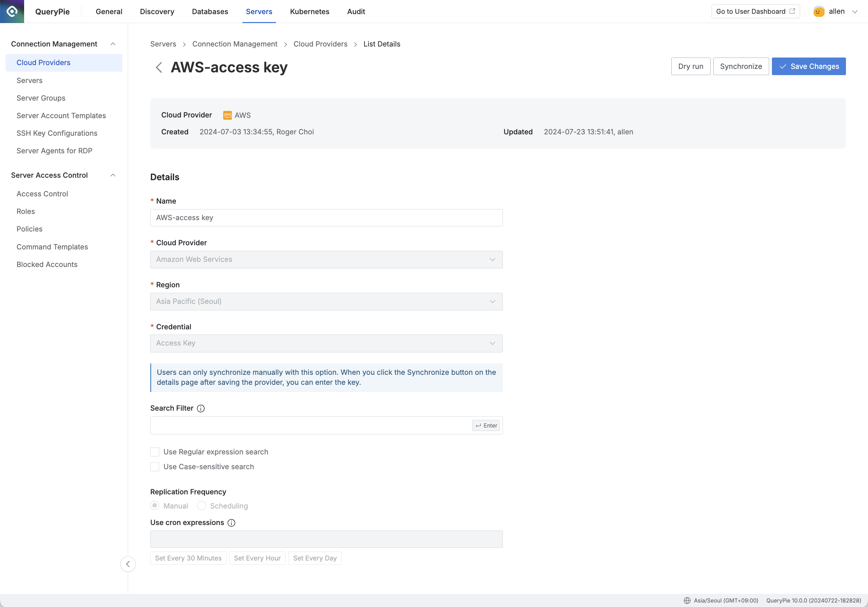Click the cron expressions info icon

coord(231,523)
